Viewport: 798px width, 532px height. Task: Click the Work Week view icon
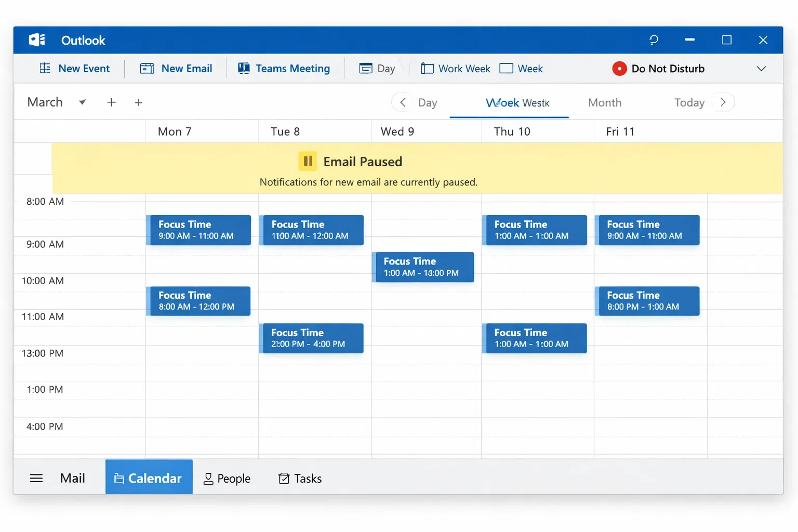click(x=427, y=68)
